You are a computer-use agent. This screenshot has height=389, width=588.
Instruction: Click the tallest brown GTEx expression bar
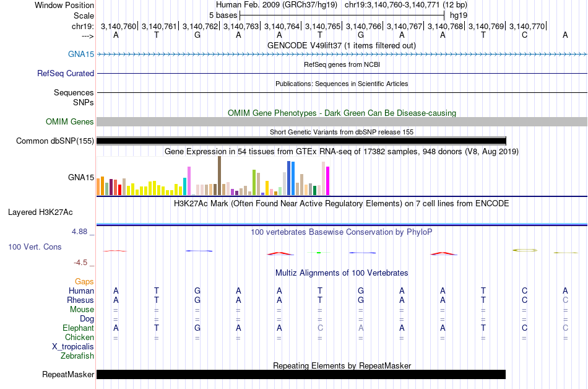tap(219, 175)
